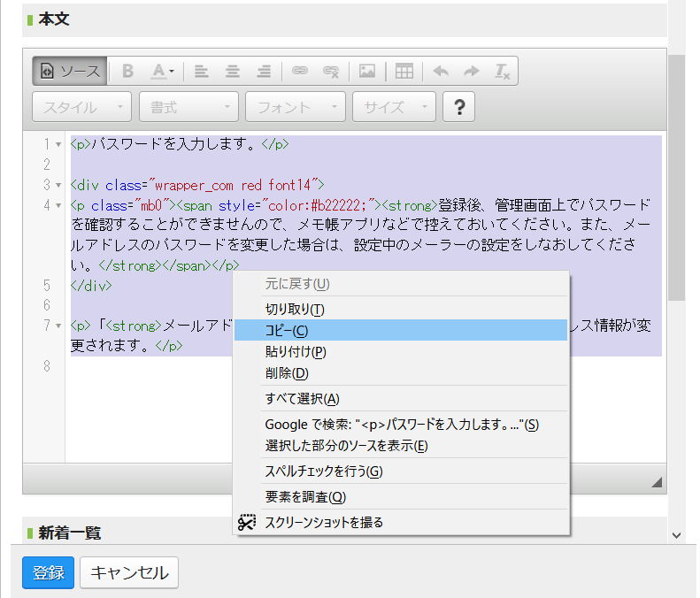Click line number 6 in the gutter

(47, 305)
